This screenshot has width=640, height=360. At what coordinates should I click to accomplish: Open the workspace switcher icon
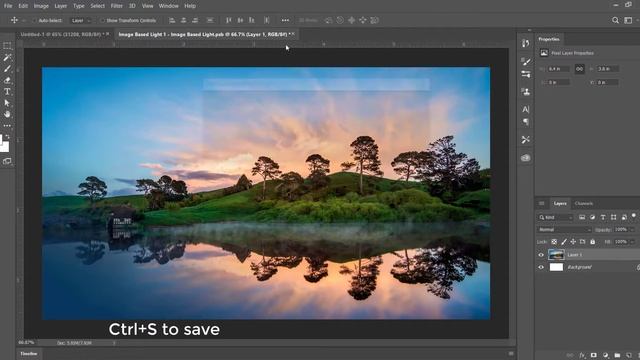tap(628, 20)
